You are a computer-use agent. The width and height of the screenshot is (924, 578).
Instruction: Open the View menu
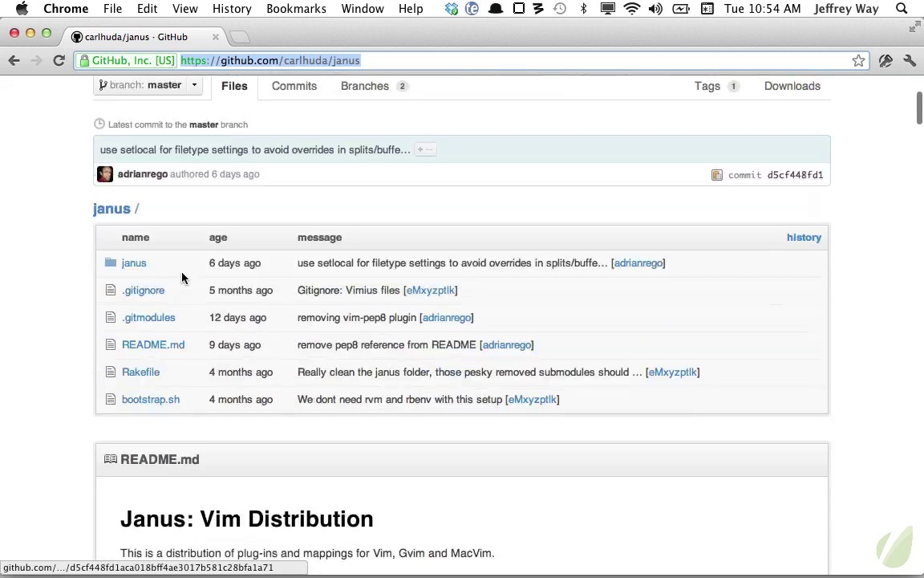[x=184, y=8]
